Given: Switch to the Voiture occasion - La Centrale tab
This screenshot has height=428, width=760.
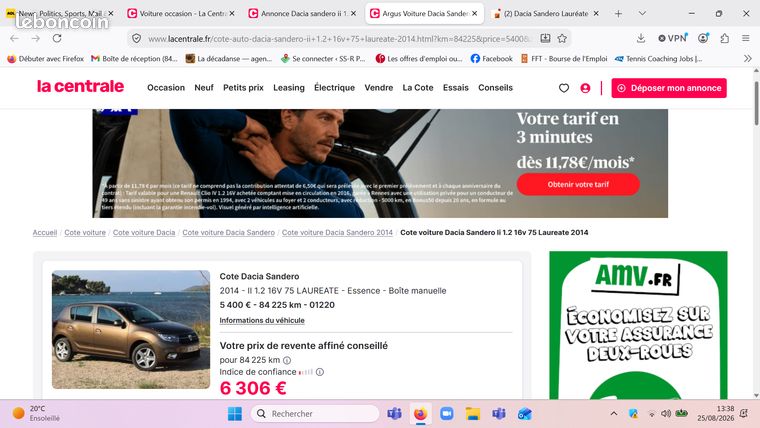Looking at the screenshot, I should point(180,14).
